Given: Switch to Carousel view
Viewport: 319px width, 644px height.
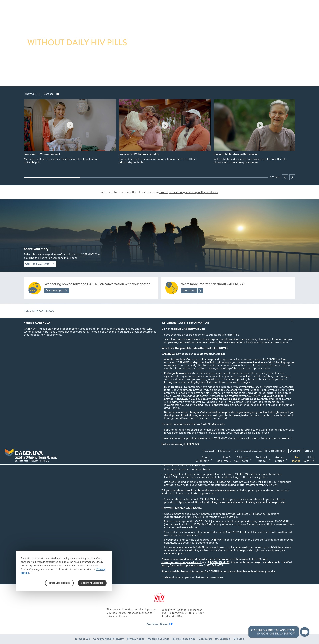Looking at the screenshot, I should tap(51, 94).
